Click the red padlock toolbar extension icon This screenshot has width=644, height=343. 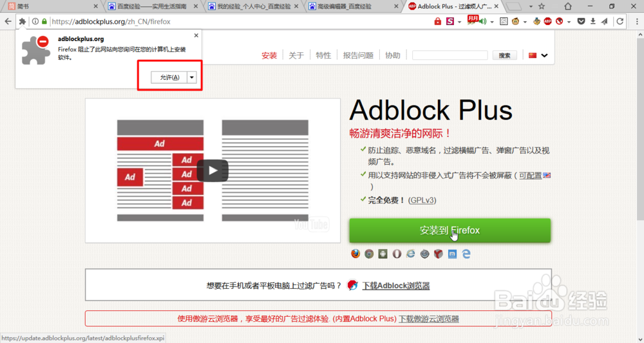pos(438,21)
